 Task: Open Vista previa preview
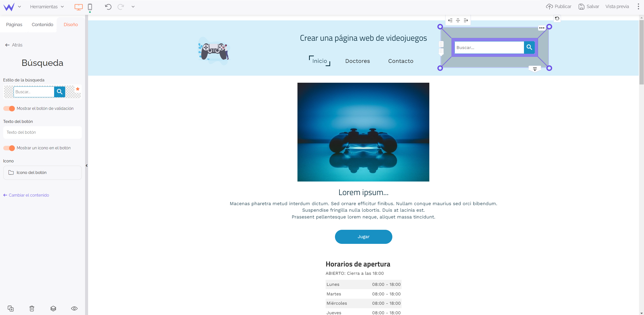point(617,7)
